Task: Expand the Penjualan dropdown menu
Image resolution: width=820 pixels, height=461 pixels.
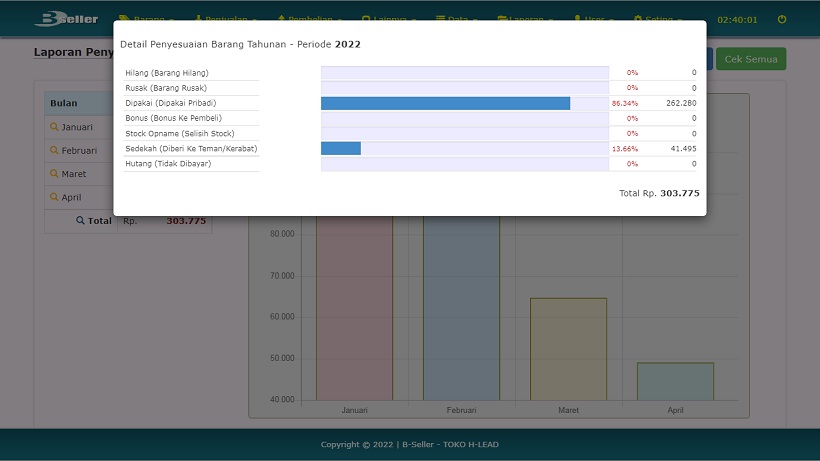Action: click(x=224, y=19)
